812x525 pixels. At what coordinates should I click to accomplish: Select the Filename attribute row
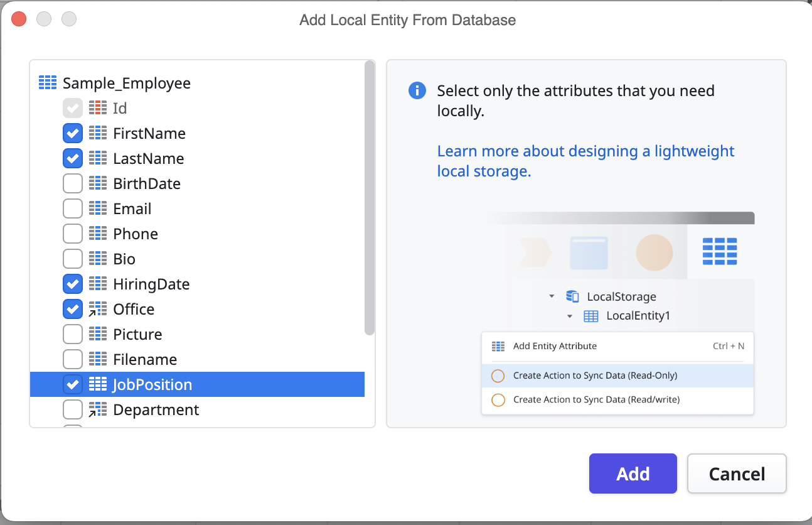pos(145,359)
